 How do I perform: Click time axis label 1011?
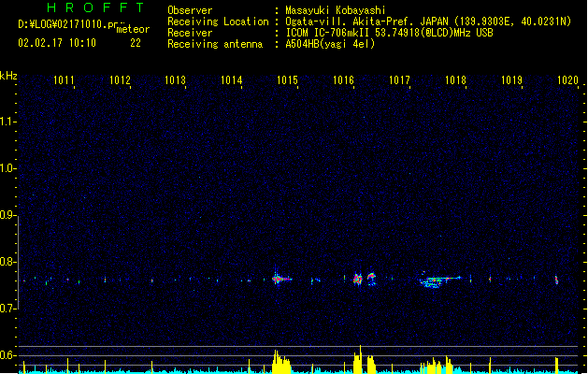[64, 80]
